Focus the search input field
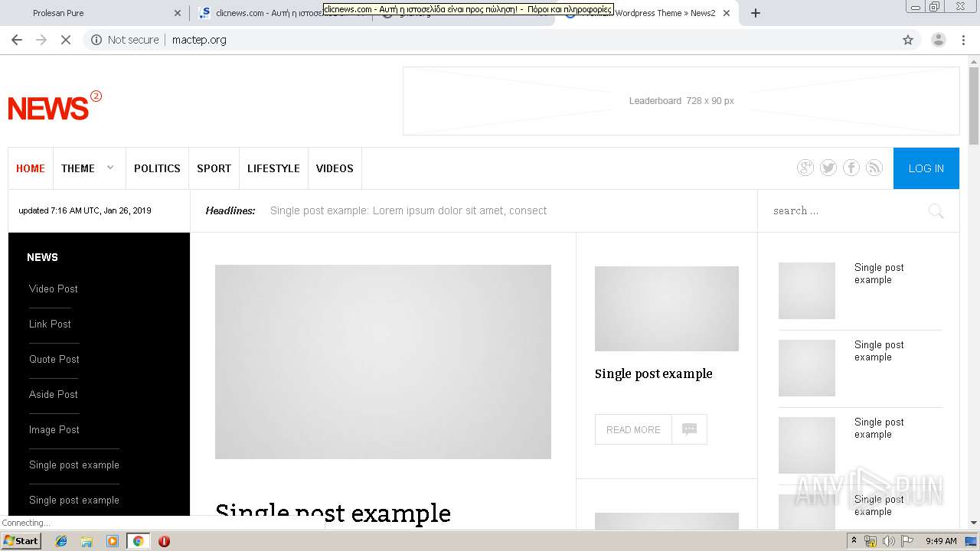 846,211
